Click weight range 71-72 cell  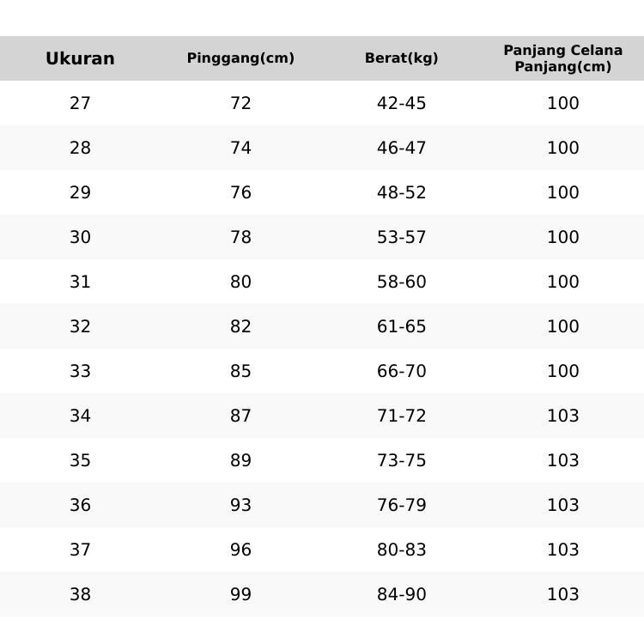401,416
